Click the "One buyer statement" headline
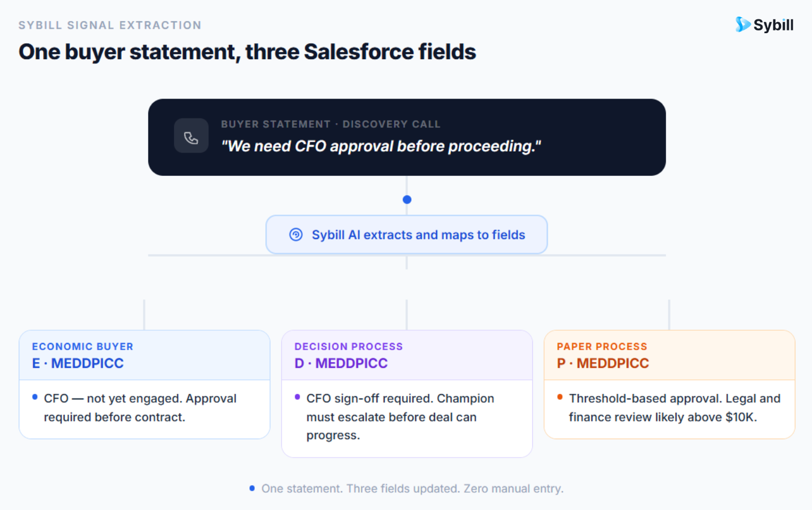The height and width of the screenshot is (510, 812). tap(247, 52)
